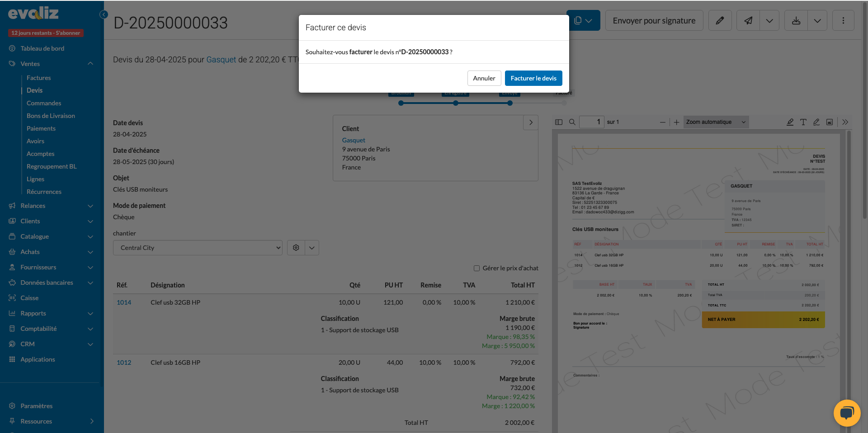This screenshot has width=868, height=433.
Task: Open Factures in the Ventes menu
Action: pos(38,78)
